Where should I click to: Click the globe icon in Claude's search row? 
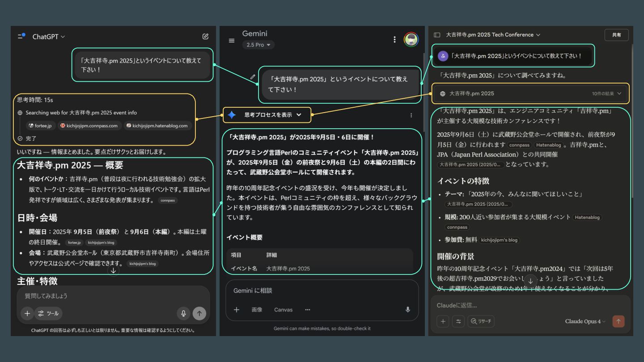click(x=443, y=94)
